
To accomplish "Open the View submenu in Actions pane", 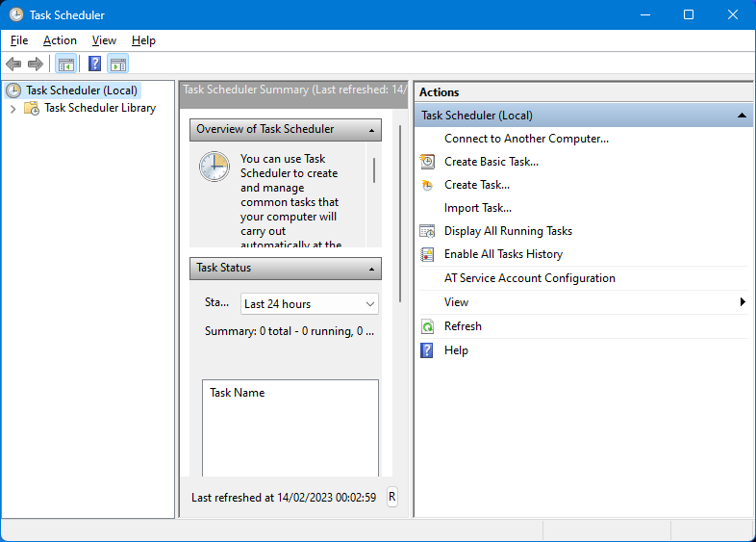I will point(457,302).
